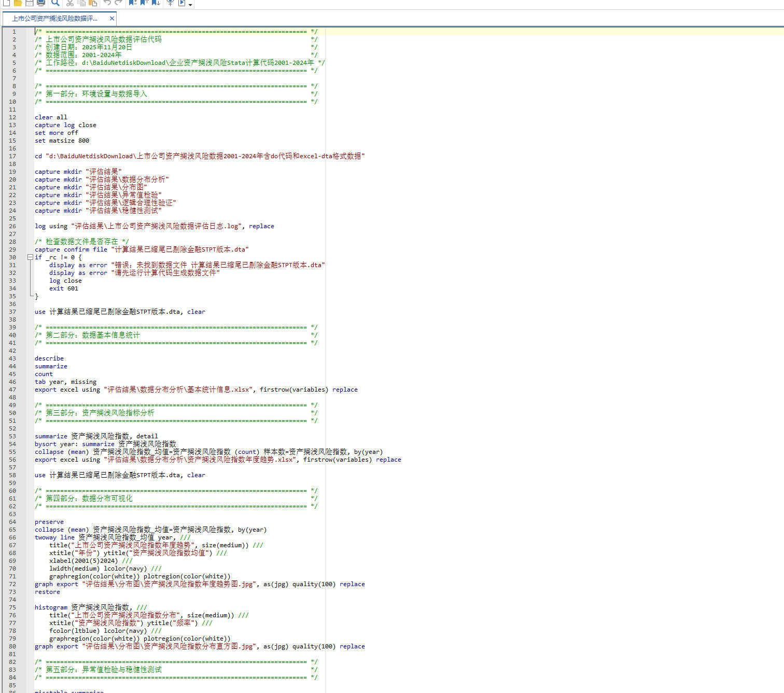Screen dimensions: 784x693
Task: Open Find with the magnifying glass icon
Action: pos(55,3)
